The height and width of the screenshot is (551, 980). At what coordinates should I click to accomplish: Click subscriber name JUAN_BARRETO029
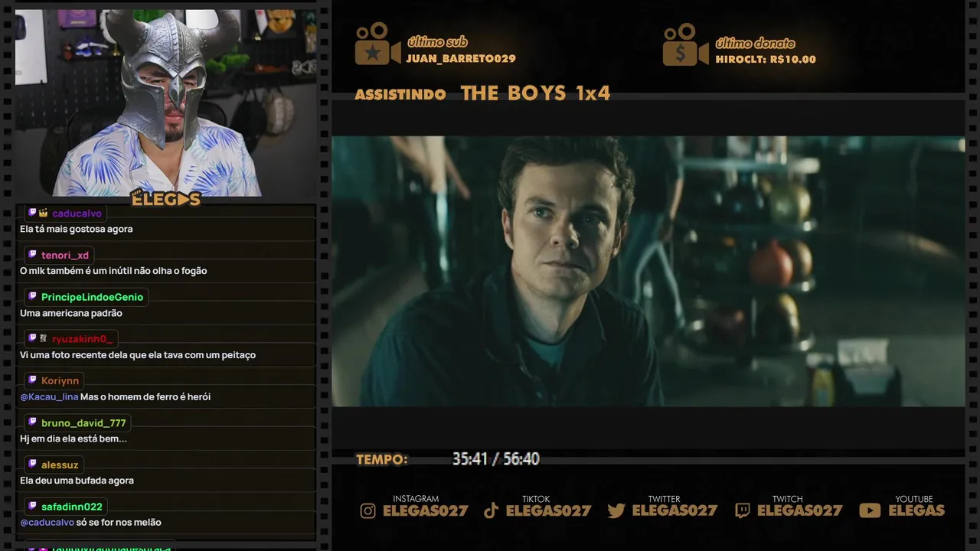coord(461,58)
